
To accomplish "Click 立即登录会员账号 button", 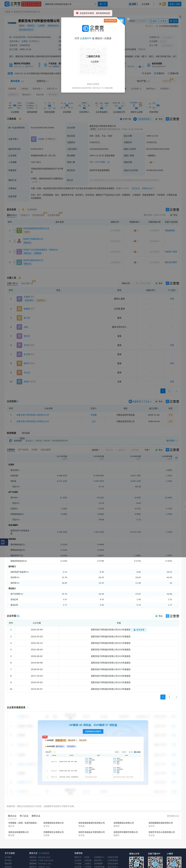I will (93, 732).
